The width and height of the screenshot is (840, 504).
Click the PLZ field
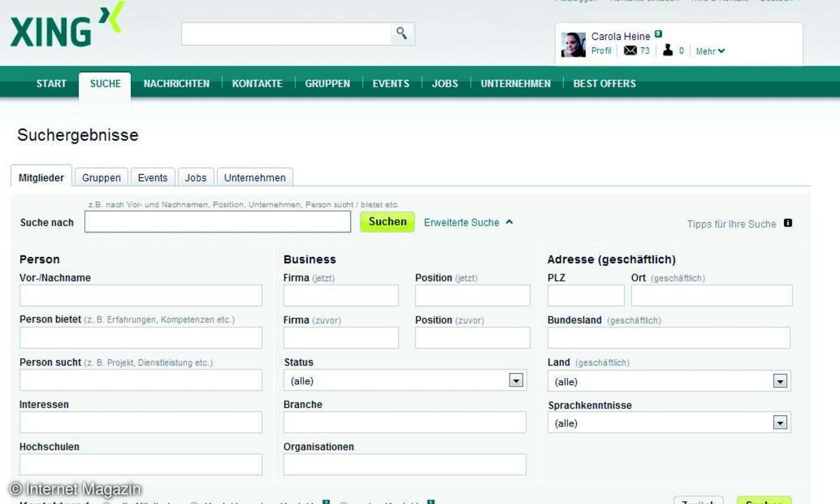(586, 295)
